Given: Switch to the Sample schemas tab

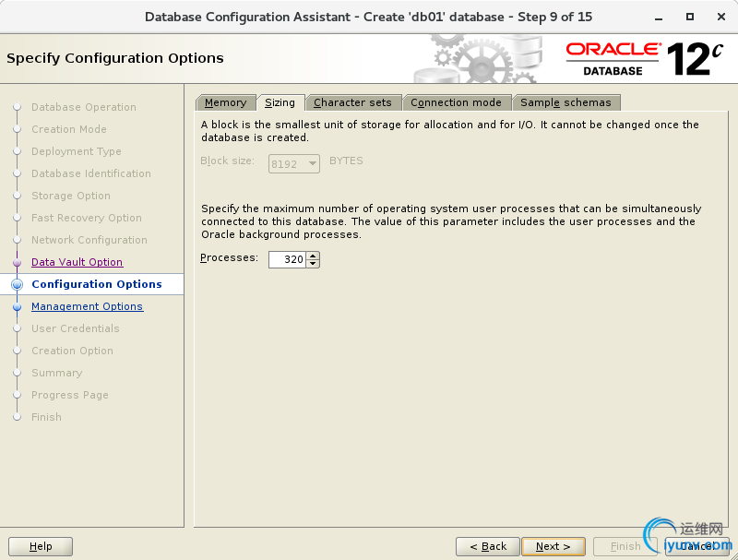Looking at the screenshot, I should tap(565, 102).
